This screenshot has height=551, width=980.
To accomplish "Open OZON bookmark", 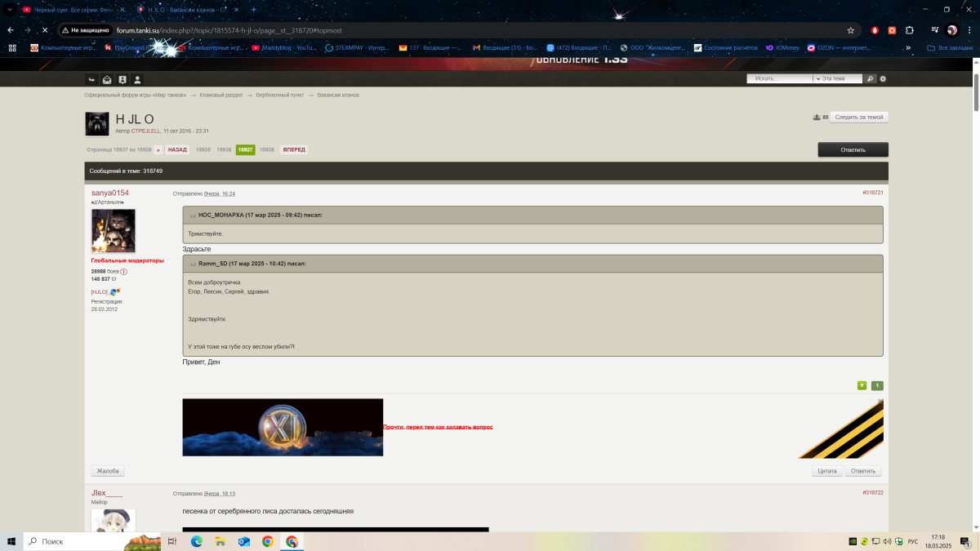I will tap(839, 48).
